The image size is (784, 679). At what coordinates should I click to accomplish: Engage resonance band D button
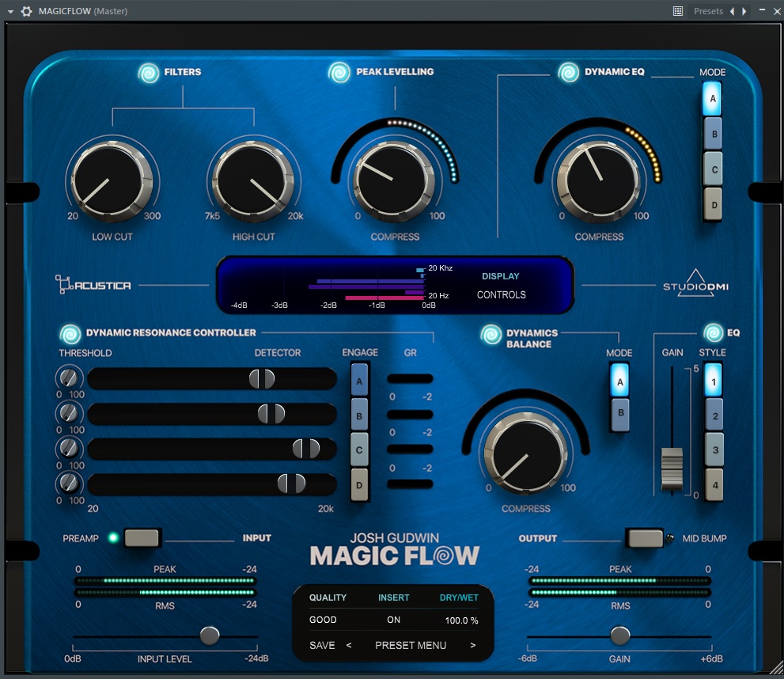(x=359, y=485)
